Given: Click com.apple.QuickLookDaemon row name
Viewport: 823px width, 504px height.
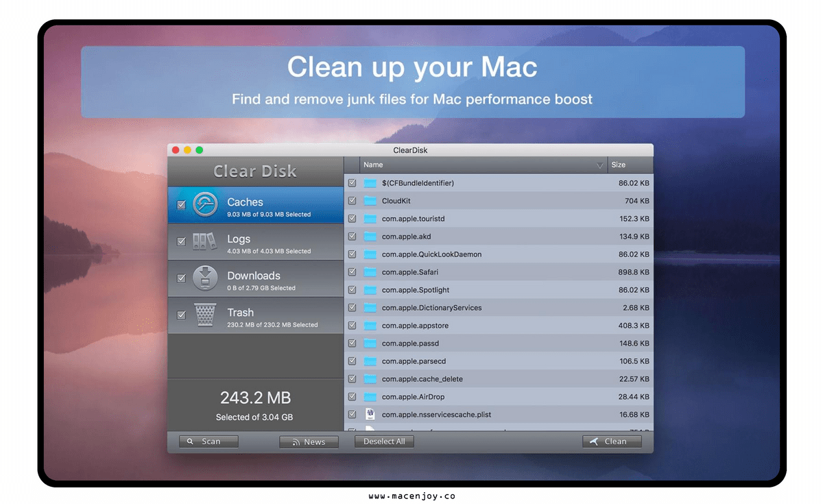Looking at the screenshot, I should [432, 254].
